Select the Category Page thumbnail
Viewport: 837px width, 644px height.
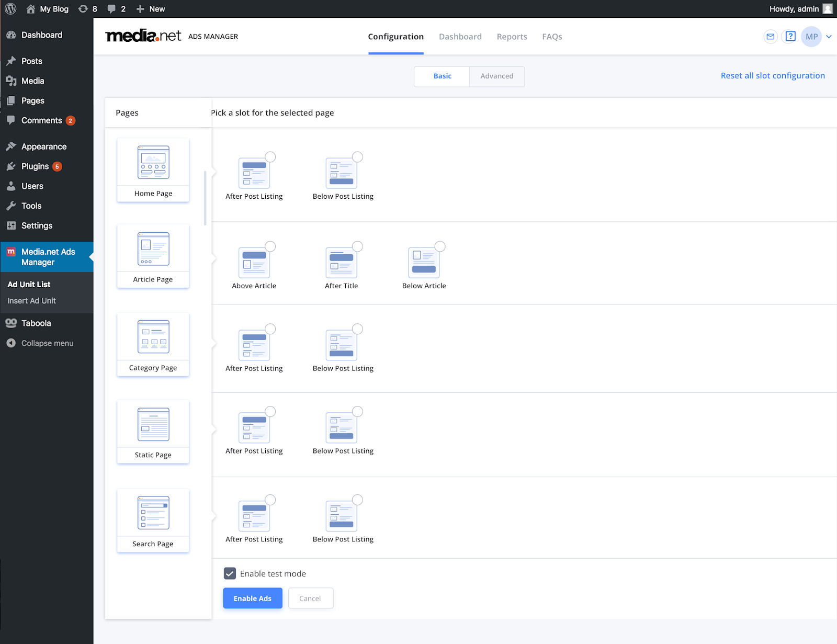pyautogui.click(x=153, y=344)
